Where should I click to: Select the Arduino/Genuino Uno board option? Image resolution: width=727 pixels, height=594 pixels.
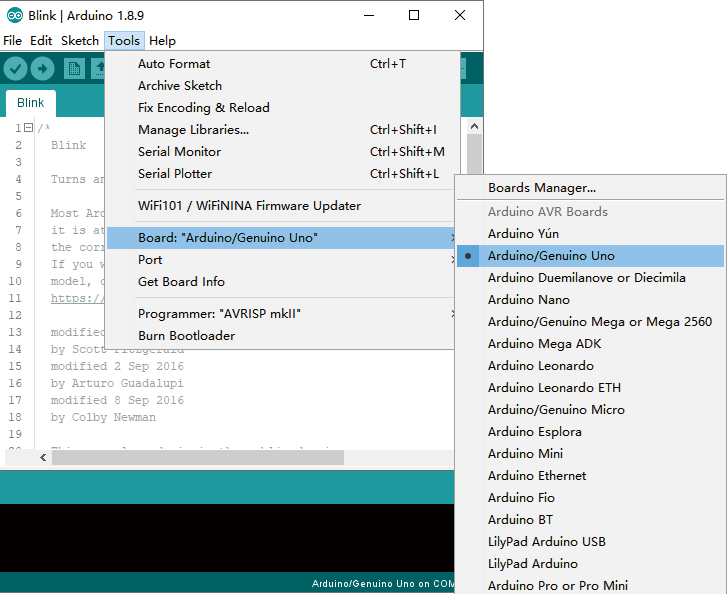(x=590, y=256)
